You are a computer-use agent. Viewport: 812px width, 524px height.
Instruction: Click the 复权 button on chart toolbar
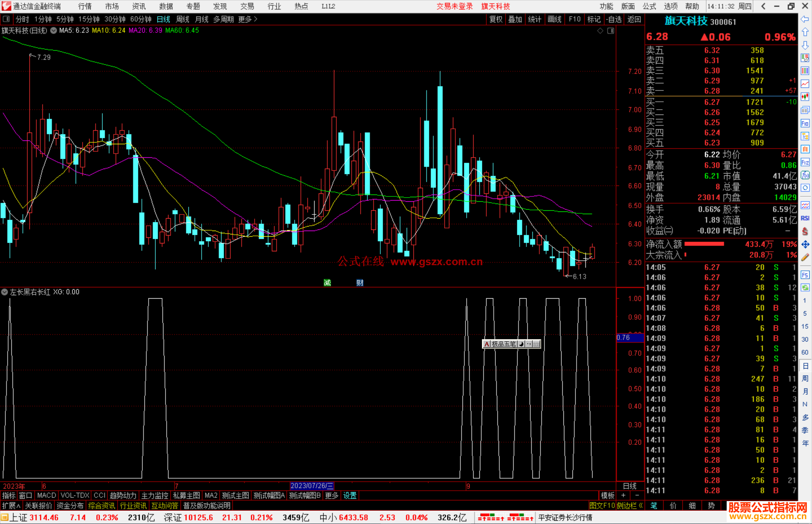coord(496,19)
